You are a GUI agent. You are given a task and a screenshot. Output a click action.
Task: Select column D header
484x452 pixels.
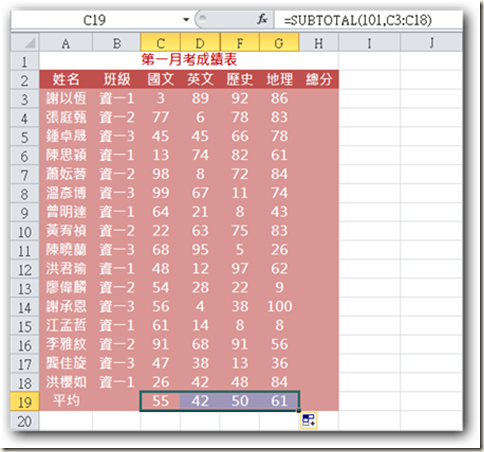point(200,42)
